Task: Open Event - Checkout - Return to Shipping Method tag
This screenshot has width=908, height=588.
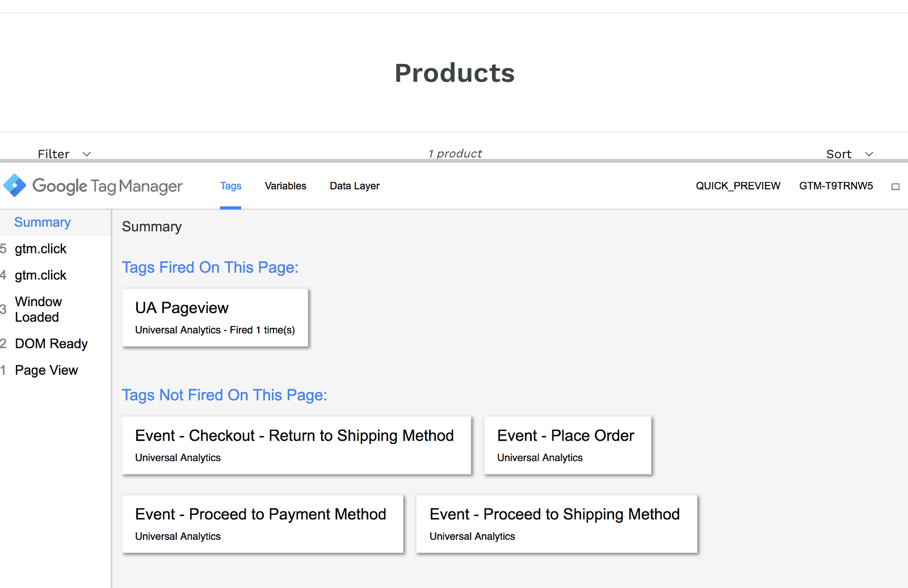Action: click(x=297, y=445)
